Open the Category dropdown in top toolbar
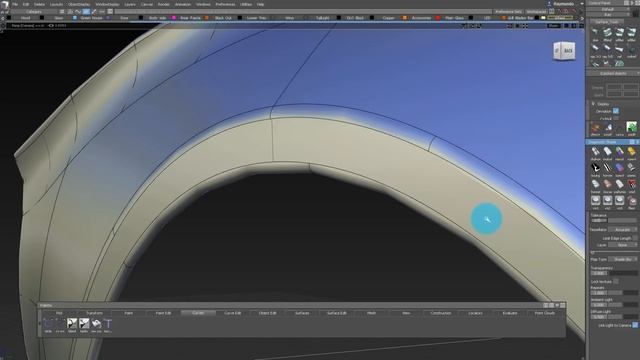Image resolution: width=640 pixels, height=360 pixels. pyautogui.click(x=34, y=12)
